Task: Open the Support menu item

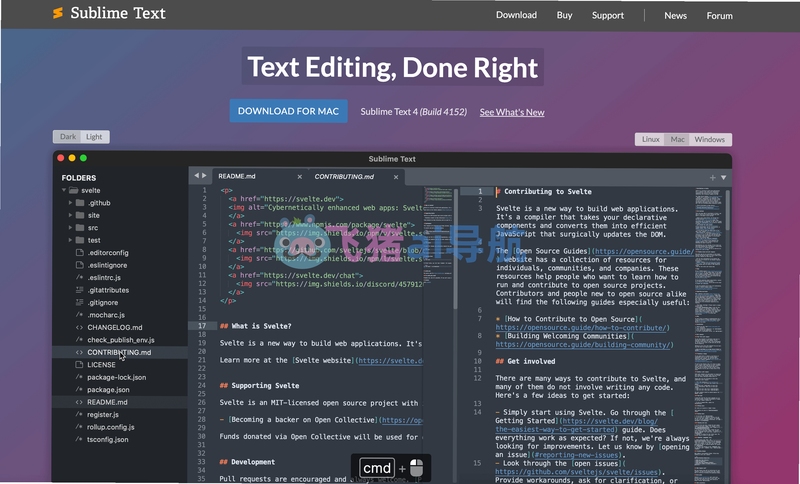Action: point(608,15)
